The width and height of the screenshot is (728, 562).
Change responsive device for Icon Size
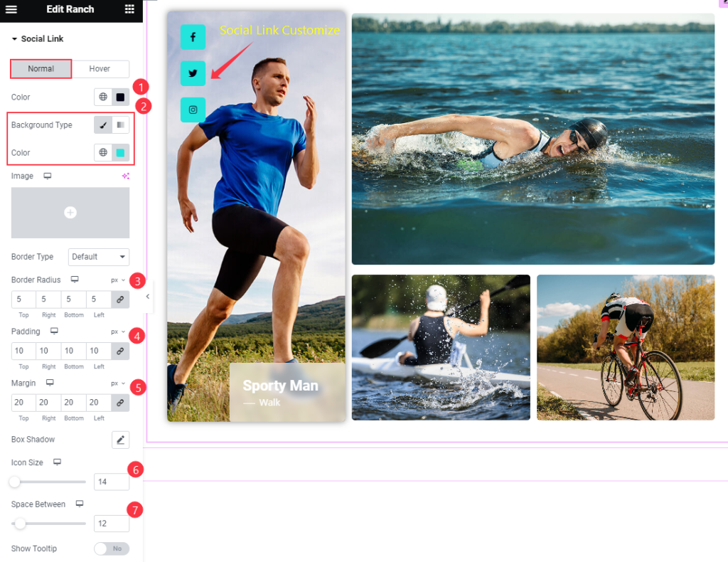pyautogui.click(x=57, y=462)
